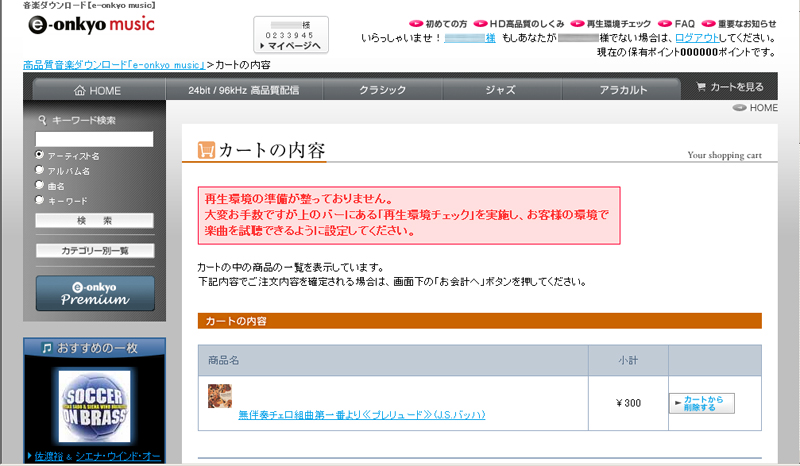800x466 pixels.
Task: Click the e-onkyo music logo
Action: (91, 24)
